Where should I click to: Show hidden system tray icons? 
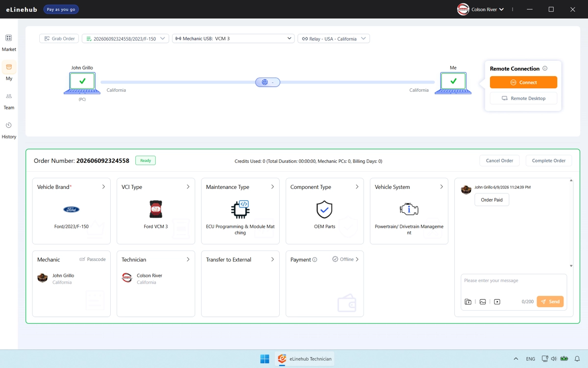pos(515,359)
